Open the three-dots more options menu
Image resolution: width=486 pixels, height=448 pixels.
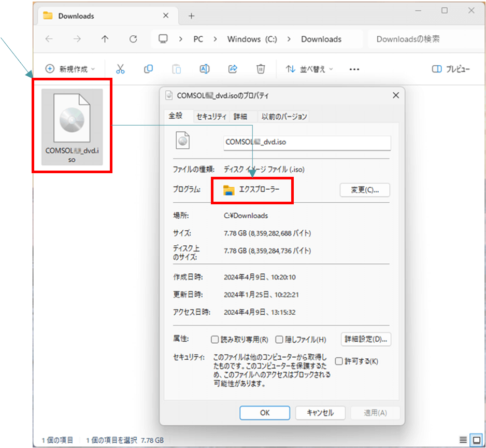(x=354, y=69)
